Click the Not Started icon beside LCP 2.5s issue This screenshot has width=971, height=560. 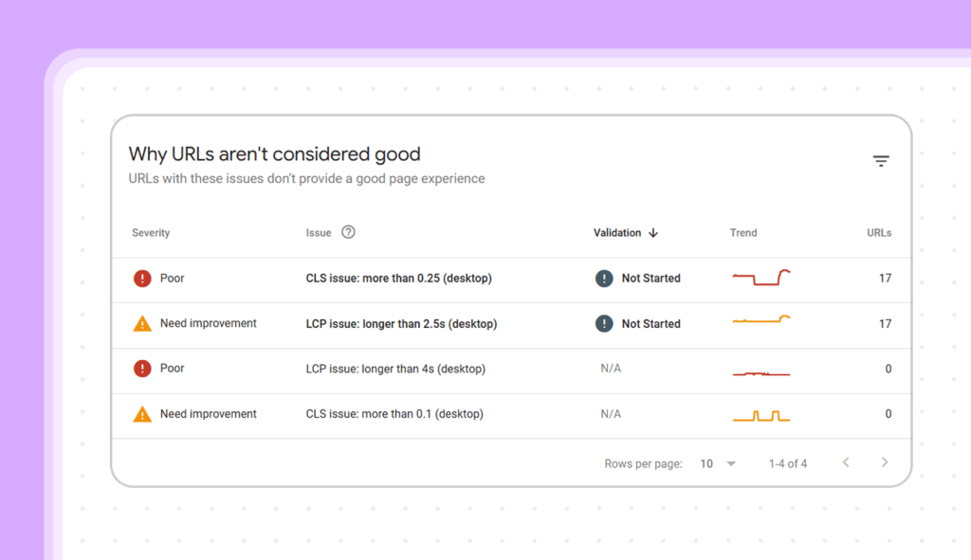click(x=604, y=323)
